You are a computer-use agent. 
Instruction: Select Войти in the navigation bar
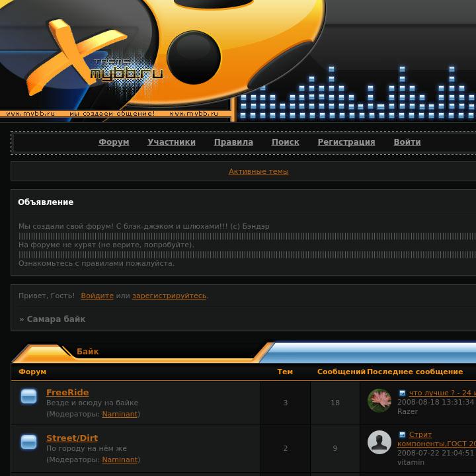click(407, 142)
